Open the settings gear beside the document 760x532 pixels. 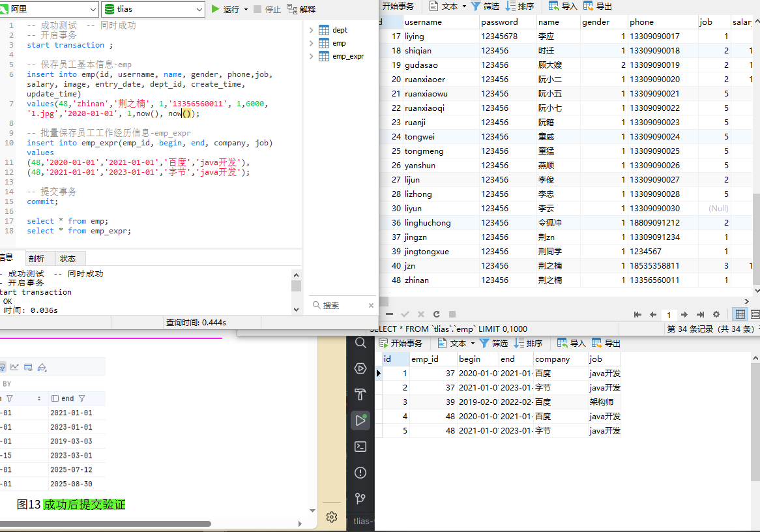click(x=332, y=517)
